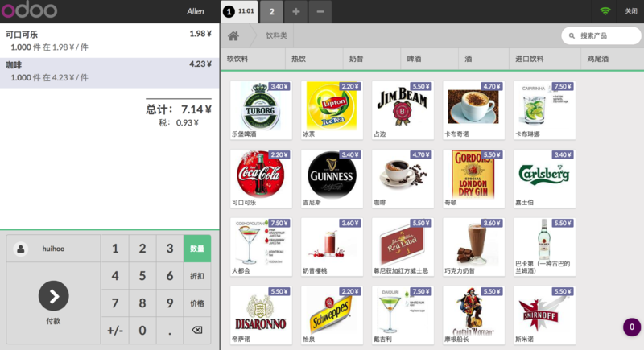Add Coca-Cola product tile
The height and width of the screenshot is (350, 644).
261,179
